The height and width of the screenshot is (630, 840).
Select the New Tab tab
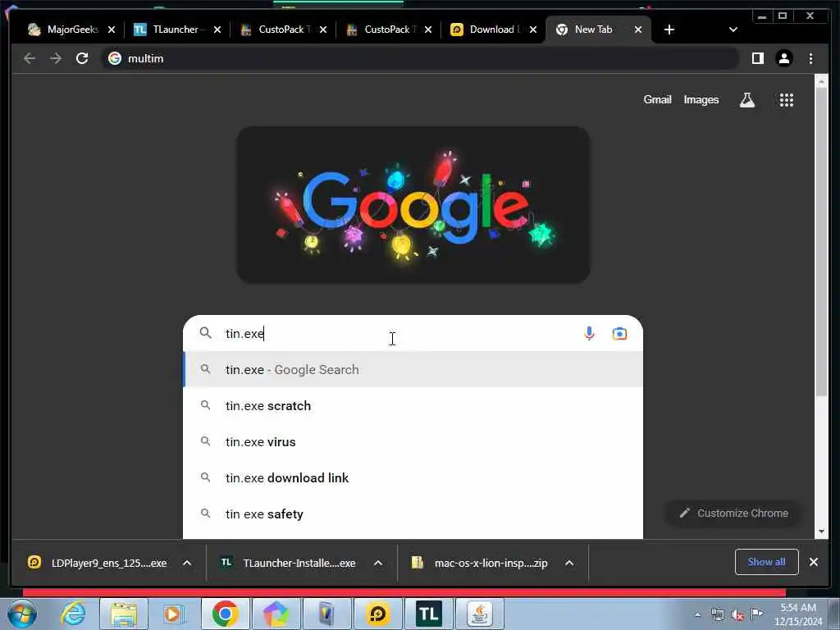pos(593,30)
